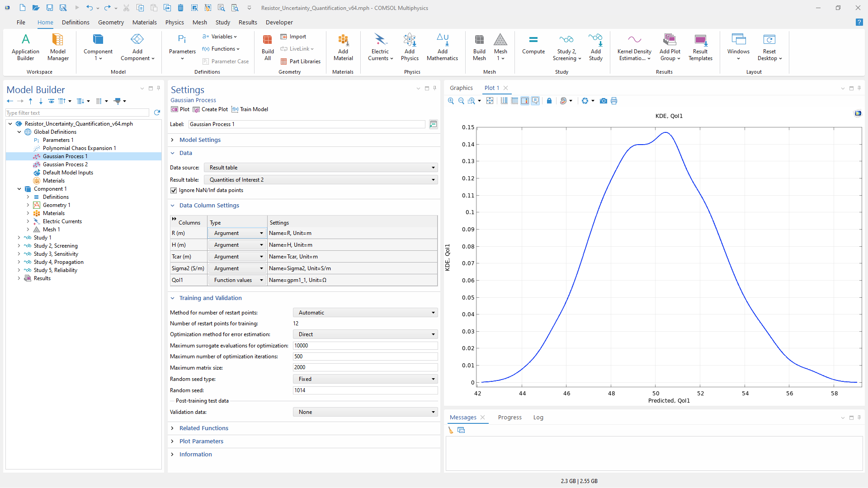This screenshot has height=488, width=868.
Task: Select Gaussian Process 2 in tree
Action: [x=65, y=164]
